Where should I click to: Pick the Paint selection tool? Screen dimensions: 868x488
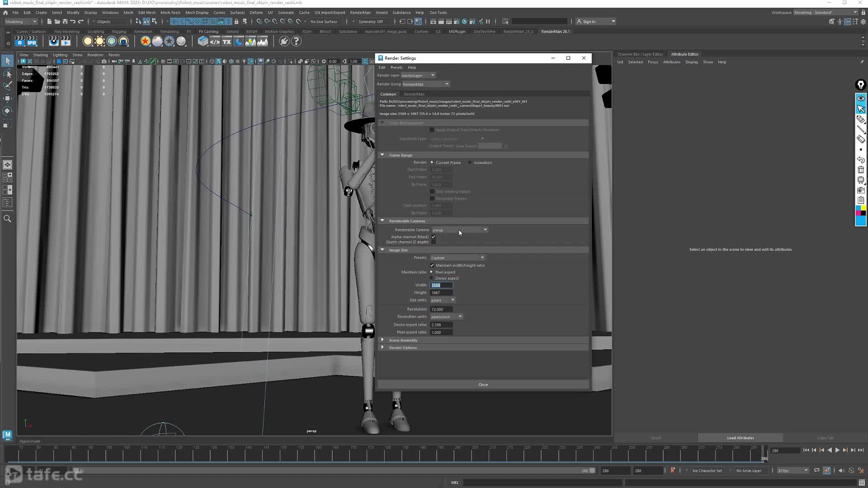coord(7,86)
